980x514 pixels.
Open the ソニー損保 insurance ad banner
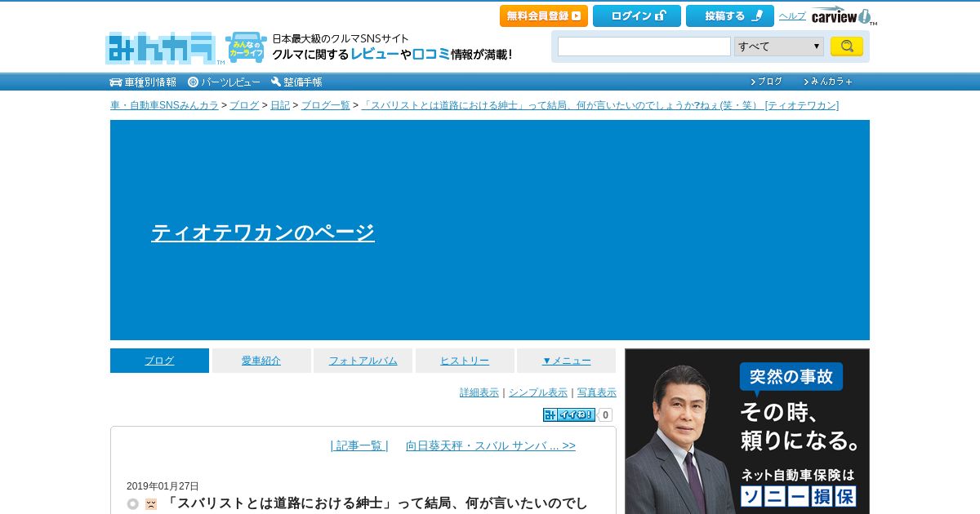[747, 432]
